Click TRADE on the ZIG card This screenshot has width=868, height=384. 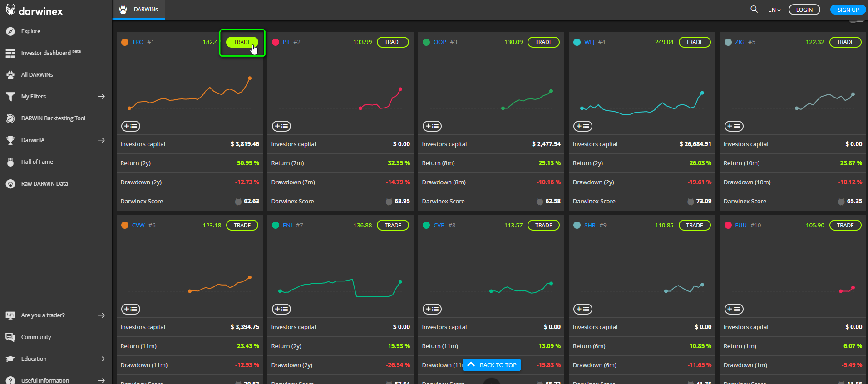coord(845,42)
